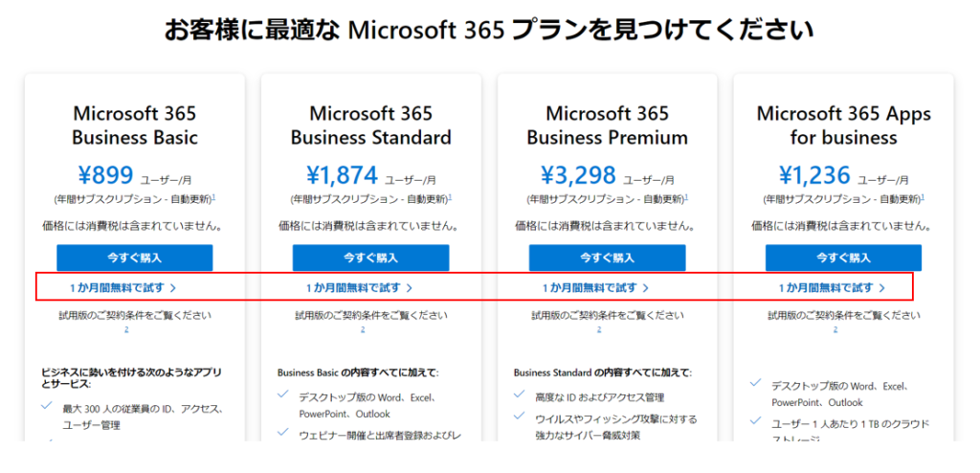Click Buy Now under Business Premium
The height and width of the screenshot is (473, 980).
tap(607, 258)
